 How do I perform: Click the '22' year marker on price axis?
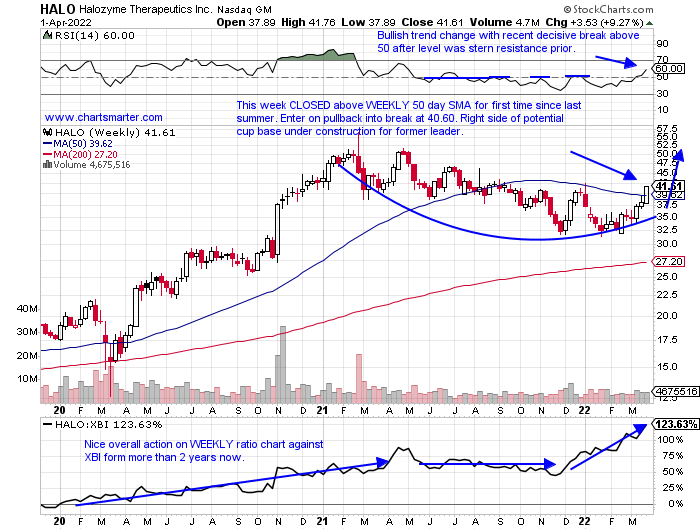tap(584, 410)
